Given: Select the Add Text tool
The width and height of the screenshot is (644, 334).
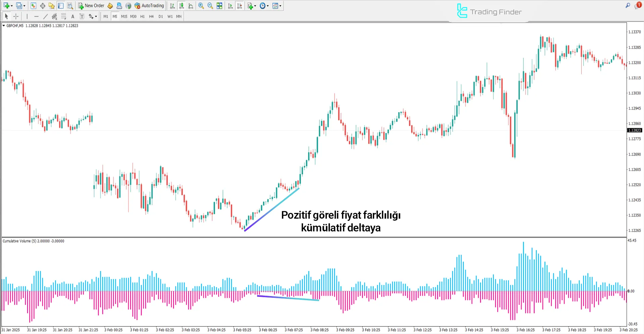Looking at the screenshot, I should click(x=72, y=16).
